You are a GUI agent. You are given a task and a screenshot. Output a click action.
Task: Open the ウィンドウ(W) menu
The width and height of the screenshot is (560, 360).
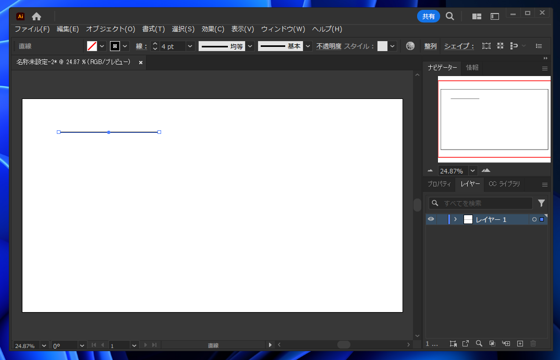pyautogui.click(x=283, y=29)
